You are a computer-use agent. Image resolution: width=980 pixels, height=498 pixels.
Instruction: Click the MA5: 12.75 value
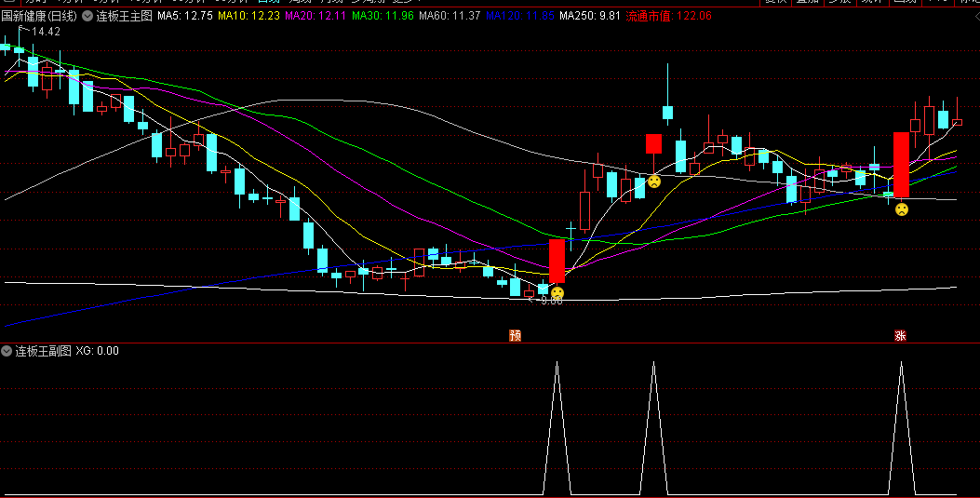point(185,16)
